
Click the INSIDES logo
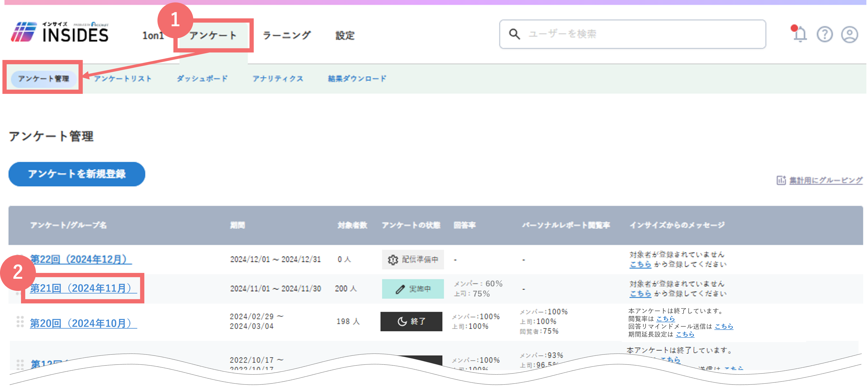pos(60,32)
